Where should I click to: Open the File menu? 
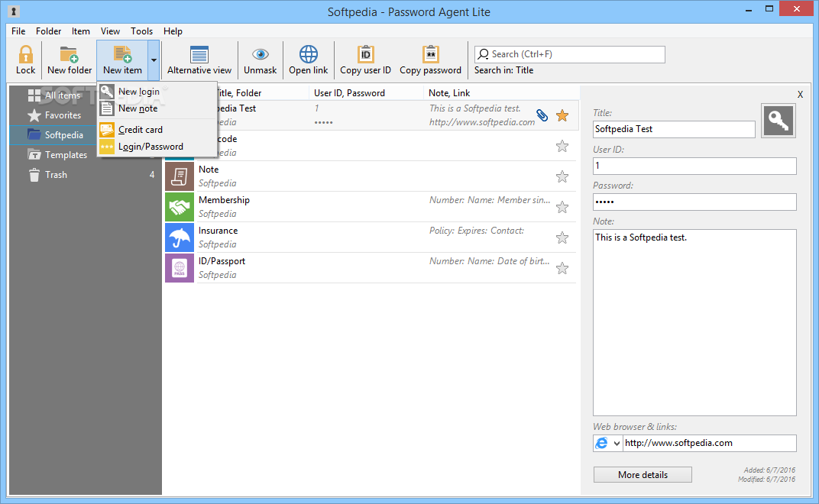(x=18, y=31)
